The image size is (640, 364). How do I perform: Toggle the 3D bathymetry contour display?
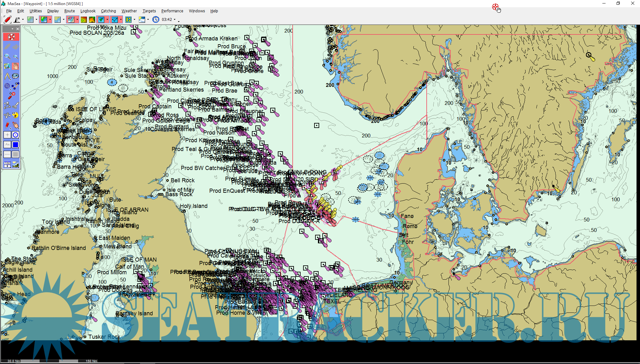coord(83,20)
